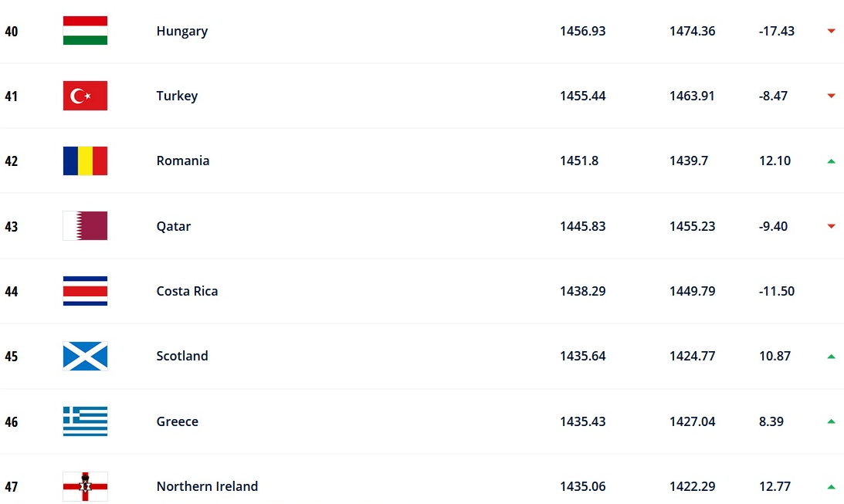Open the Hungary team link

[181, 31]
